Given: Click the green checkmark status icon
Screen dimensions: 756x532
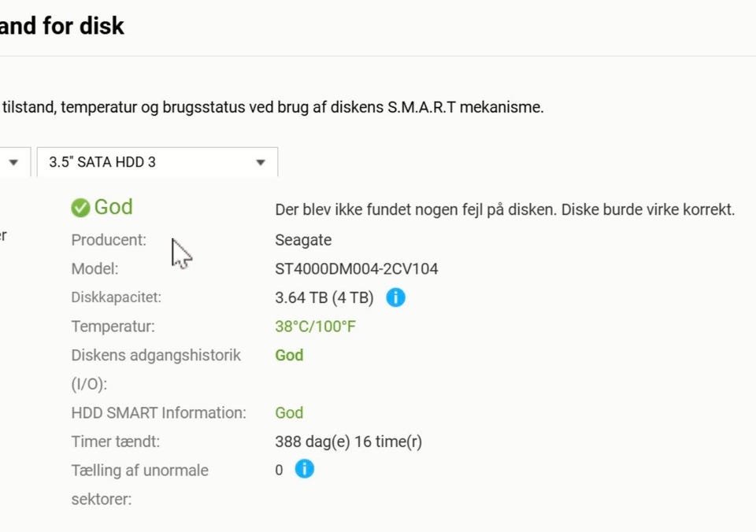Looking at the screenshot, I should click(80, 209).
